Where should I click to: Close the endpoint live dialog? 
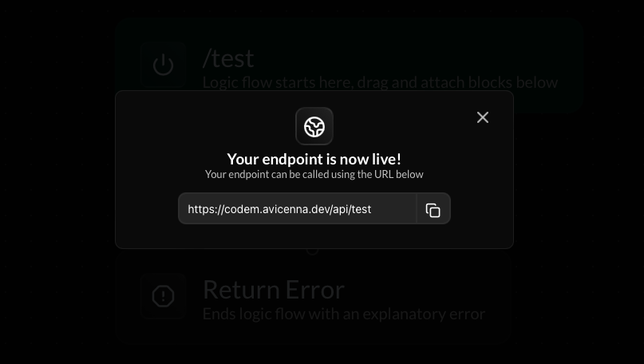click(483, 117)
